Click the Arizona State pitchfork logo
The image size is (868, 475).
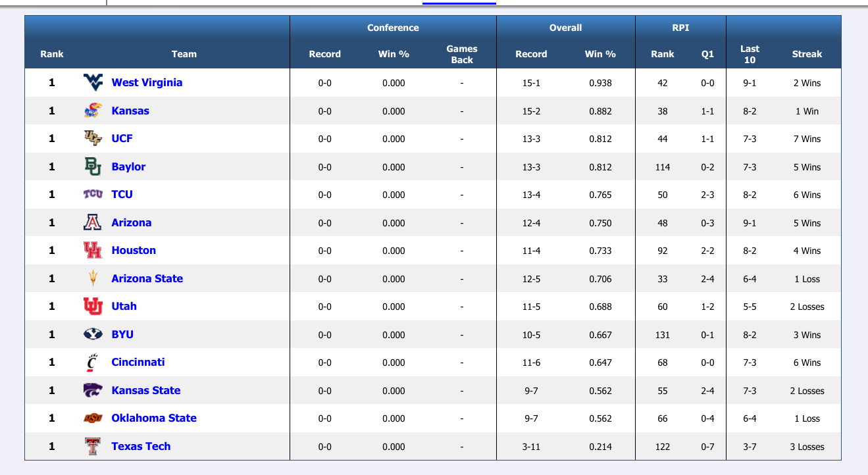[x=93, y=278]
